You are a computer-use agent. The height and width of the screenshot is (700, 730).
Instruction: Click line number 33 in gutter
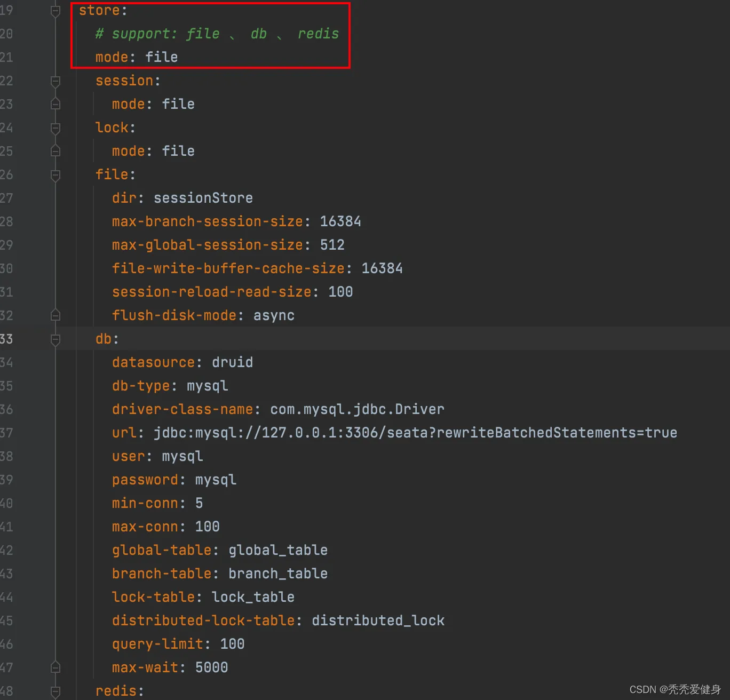pyautogui.click(x=6, y=339)
